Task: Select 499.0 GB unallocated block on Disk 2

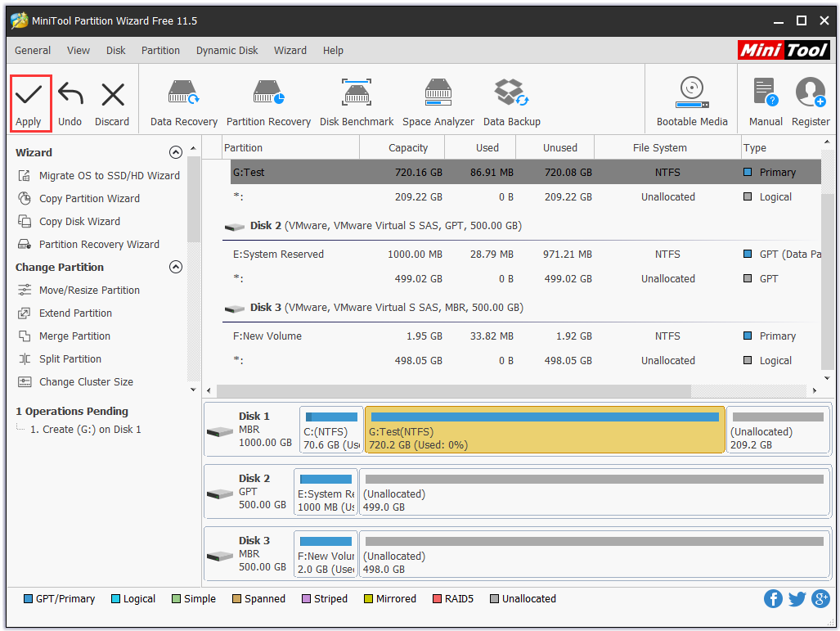Action: [595, 492]
